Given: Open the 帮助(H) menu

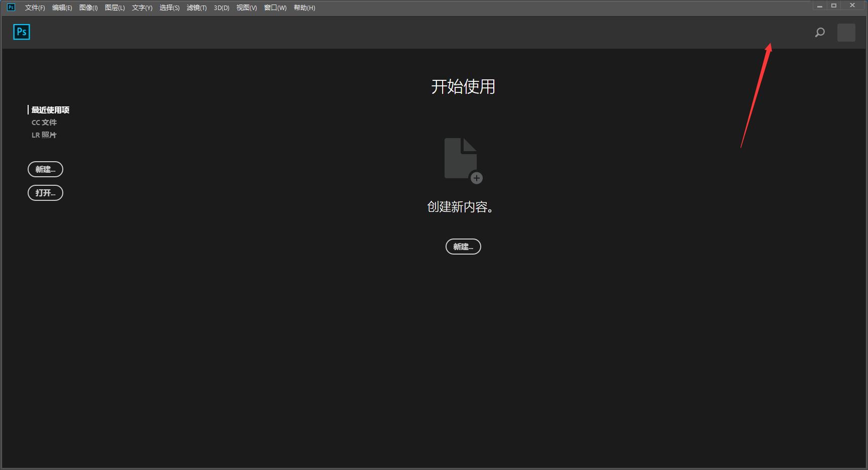Looking at the screenshot, I should coord(304,8).
